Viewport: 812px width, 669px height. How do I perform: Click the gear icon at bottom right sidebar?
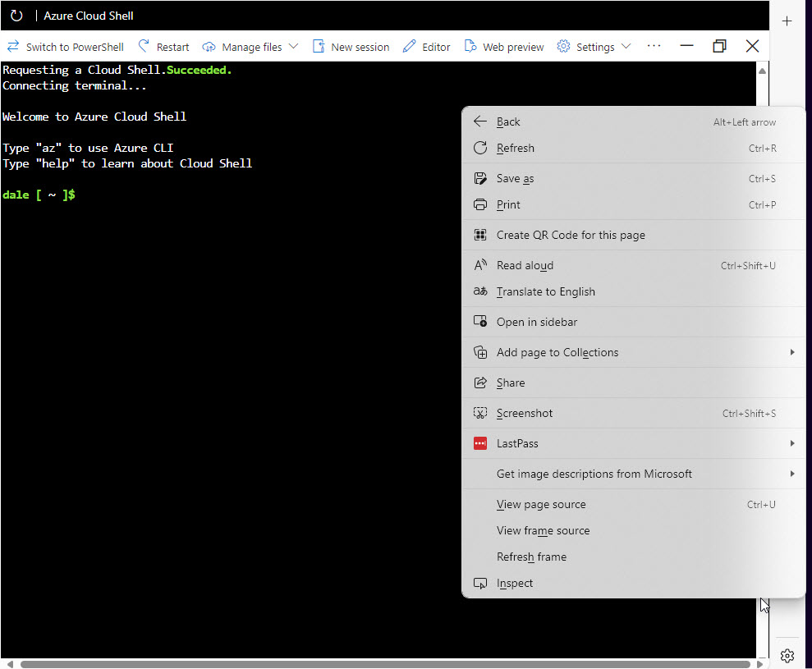click(787, 656)
